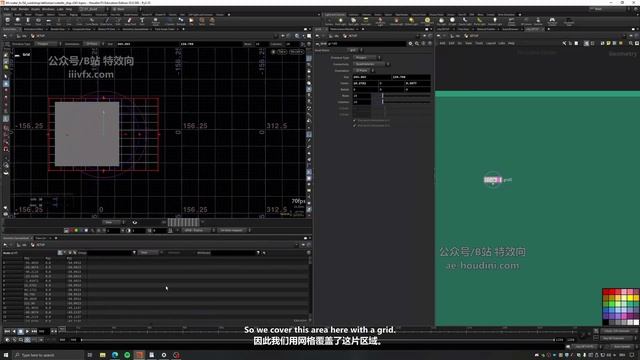Click the Size X field in parameters
This screenshot has height=360, width=640.
click(371, 77)
